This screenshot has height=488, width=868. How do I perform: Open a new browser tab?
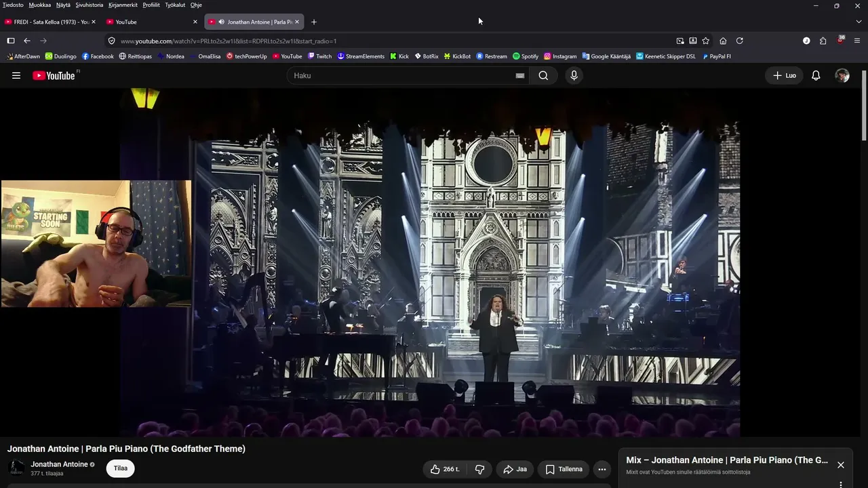point(313,22)
